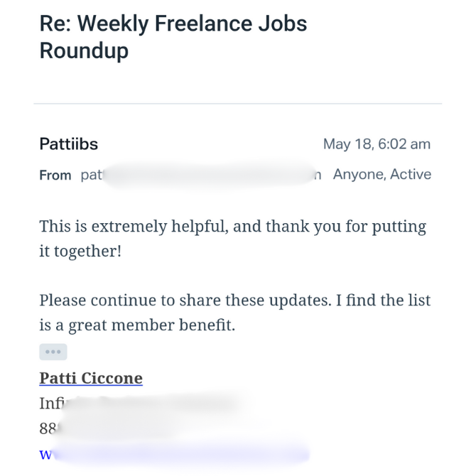Screen dimensions: 476x476
Task: Click the blurred phone number starting '88'
Action: [107, 428]
